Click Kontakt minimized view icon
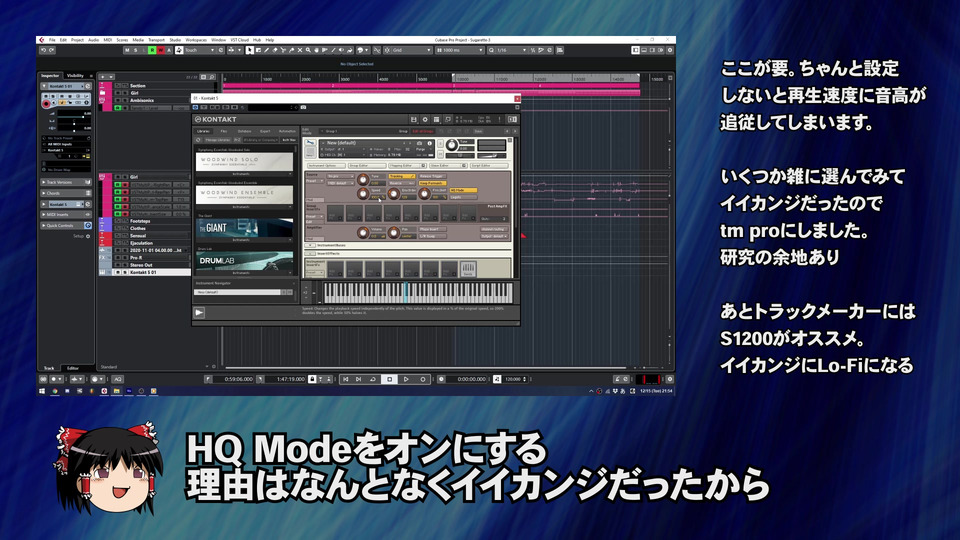 (448, 119)
